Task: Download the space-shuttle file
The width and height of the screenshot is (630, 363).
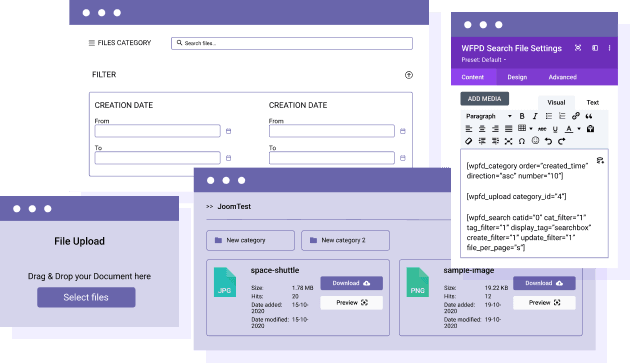Action: click(351, 283)
